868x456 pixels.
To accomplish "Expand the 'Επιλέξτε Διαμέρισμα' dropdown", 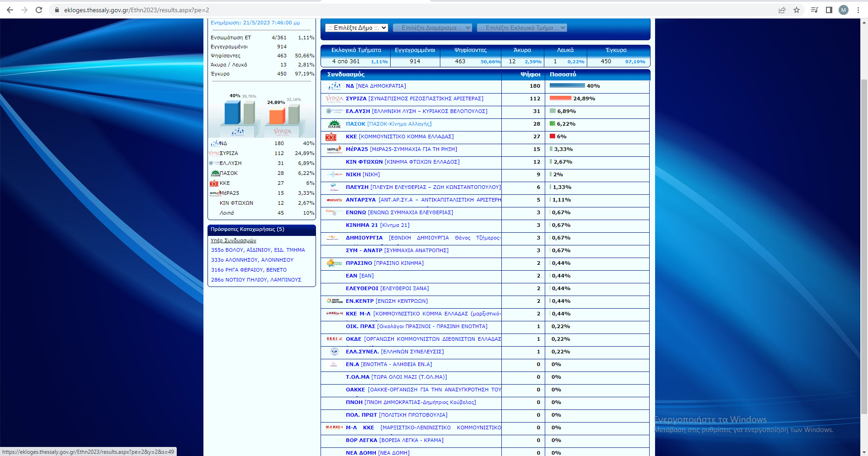I will pos(432,28).
